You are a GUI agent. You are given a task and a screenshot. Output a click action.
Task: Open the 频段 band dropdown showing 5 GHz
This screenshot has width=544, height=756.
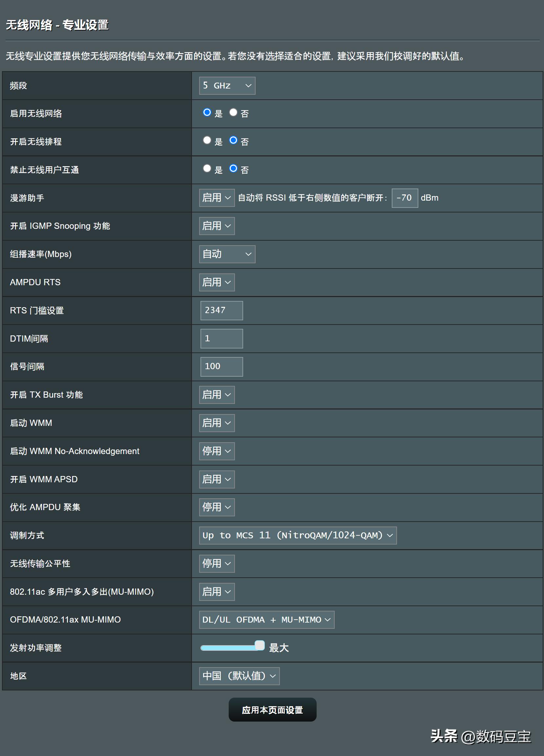pyautogui.click(x=227, y=86)
